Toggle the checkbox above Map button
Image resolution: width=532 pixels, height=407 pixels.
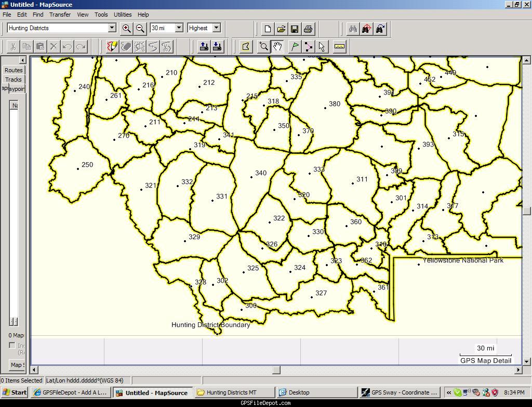pyautogui.click(x=12, y=346)
